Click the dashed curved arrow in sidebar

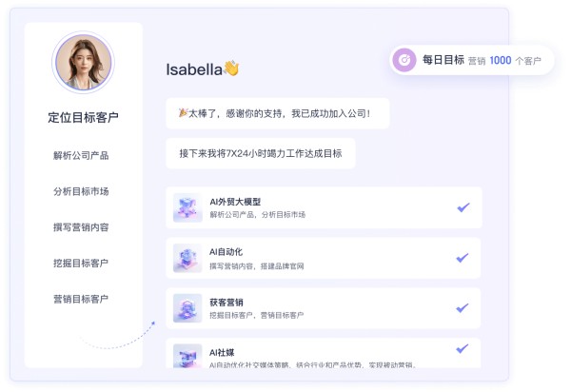tap(117, 336)
